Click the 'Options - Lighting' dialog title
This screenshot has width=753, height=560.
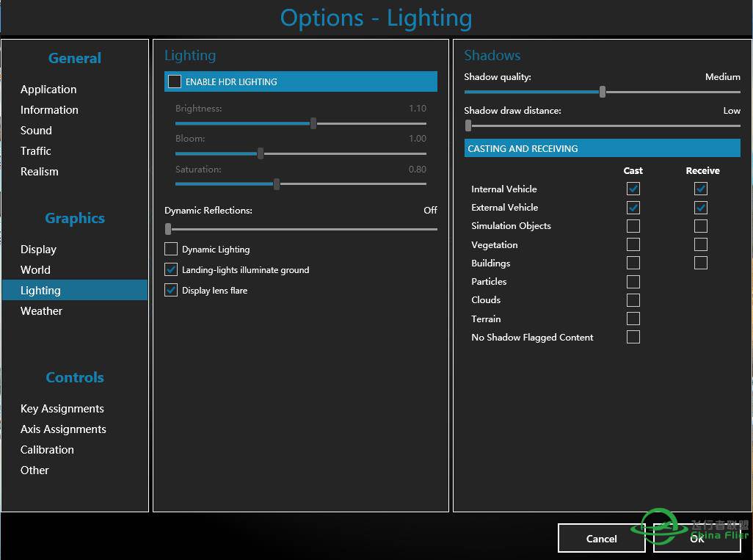pyautogui.click(x=376, y=18)
